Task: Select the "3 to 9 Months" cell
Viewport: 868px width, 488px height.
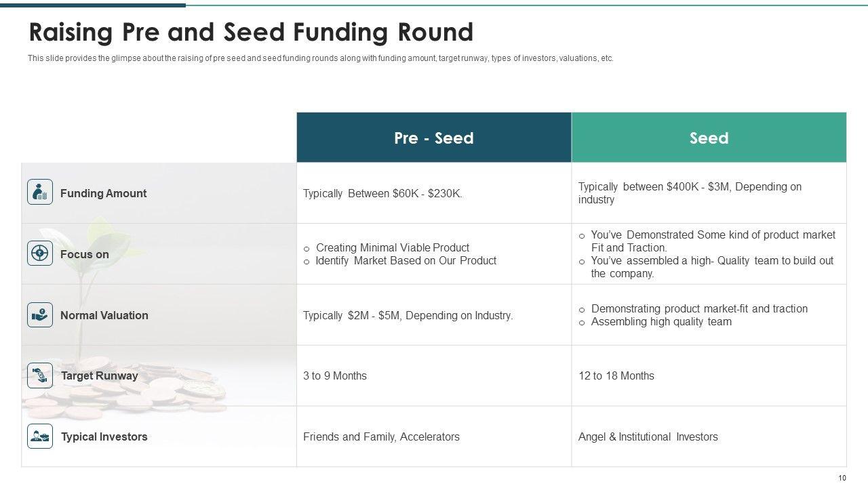Action: 335,376
